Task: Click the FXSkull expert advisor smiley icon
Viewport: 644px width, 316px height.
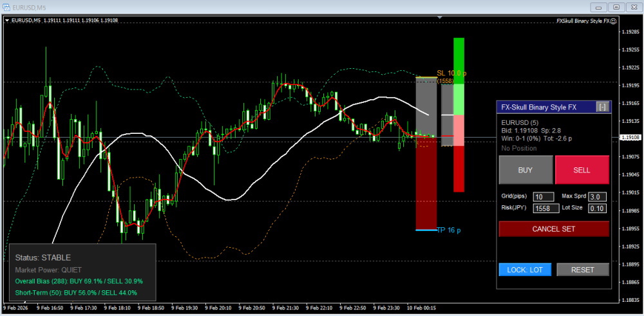Action: pyautogui.click(x=612, y=21)
